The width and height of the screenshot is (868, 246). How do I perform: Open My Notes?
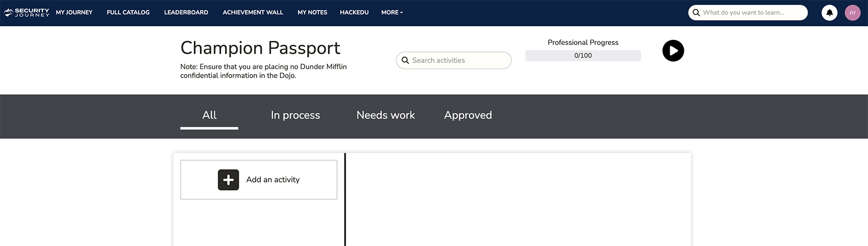[x=312, y=13]
